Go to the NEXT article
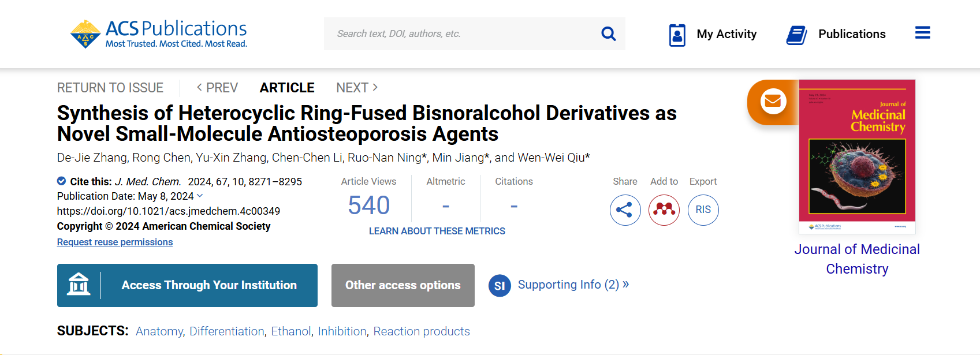 (357, 88)
